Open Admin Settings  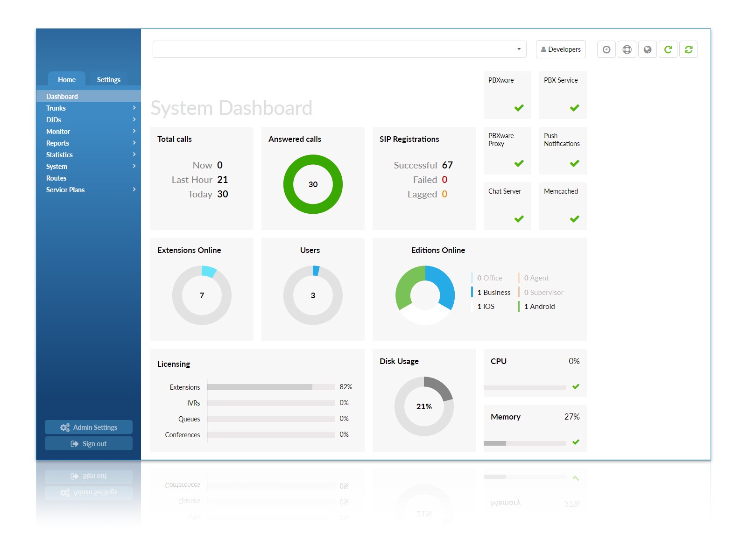89,427
